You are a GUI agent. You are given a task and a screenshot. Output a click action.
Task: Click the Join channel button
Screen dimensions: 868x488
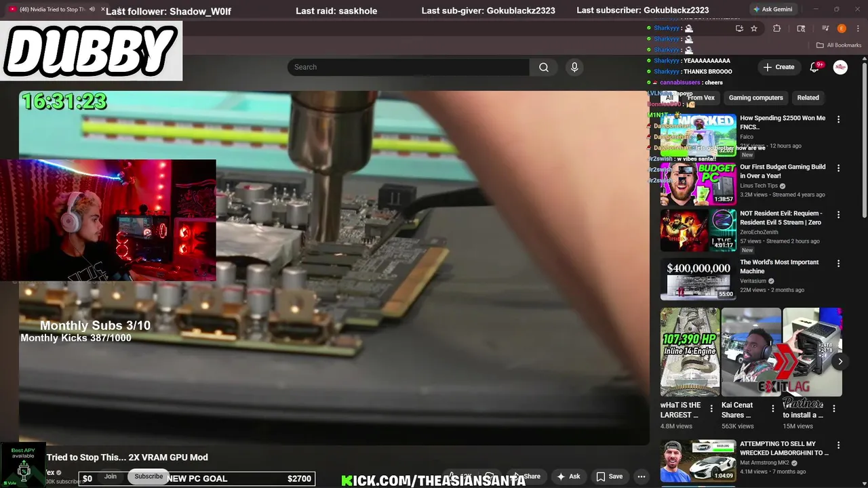click(x=111, y=476)
